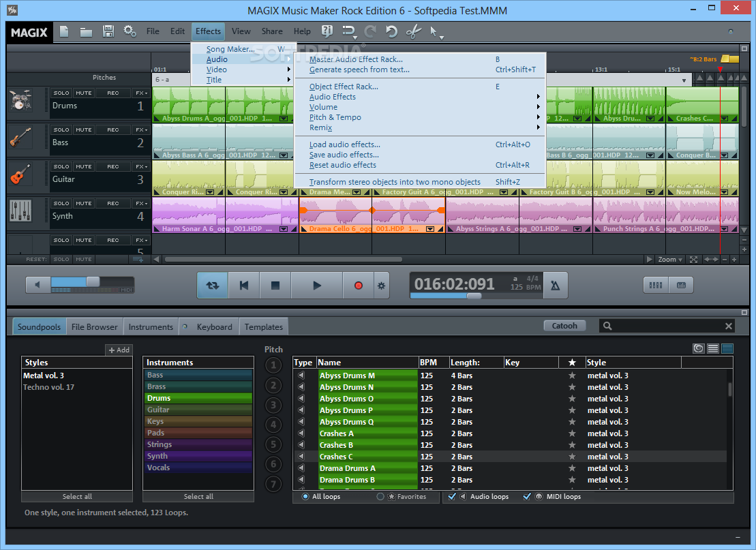Open the FX dropdown on Drums track

(x=141, y=93)
